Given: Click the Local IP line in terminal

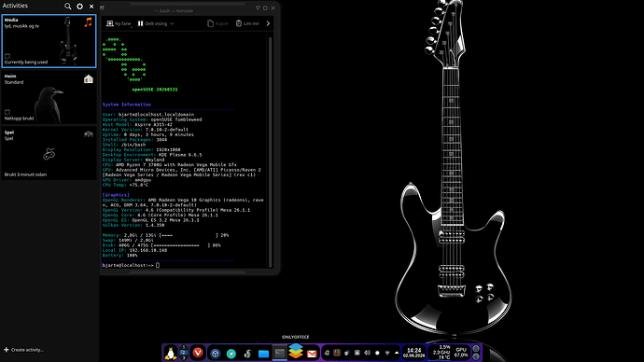Looking at the screenshot, I should pyautogui.click(x=134, y=250).
